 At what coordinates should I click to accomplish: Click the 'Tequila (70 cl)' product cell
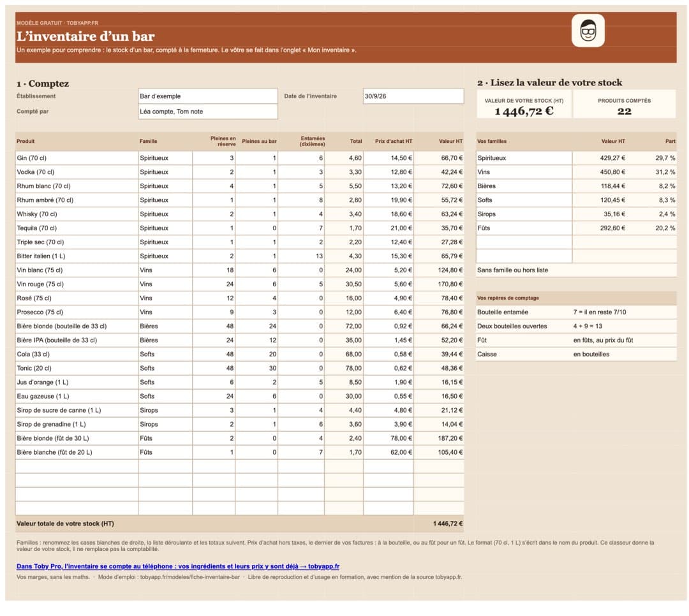77,228
